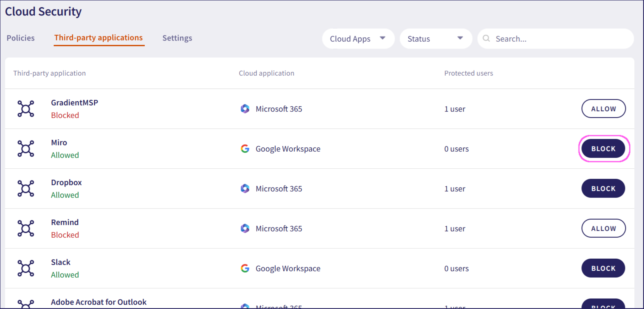This screenshot has height=309, width=644.
Task: Click the Slack app connector icon
Action: 26,268
